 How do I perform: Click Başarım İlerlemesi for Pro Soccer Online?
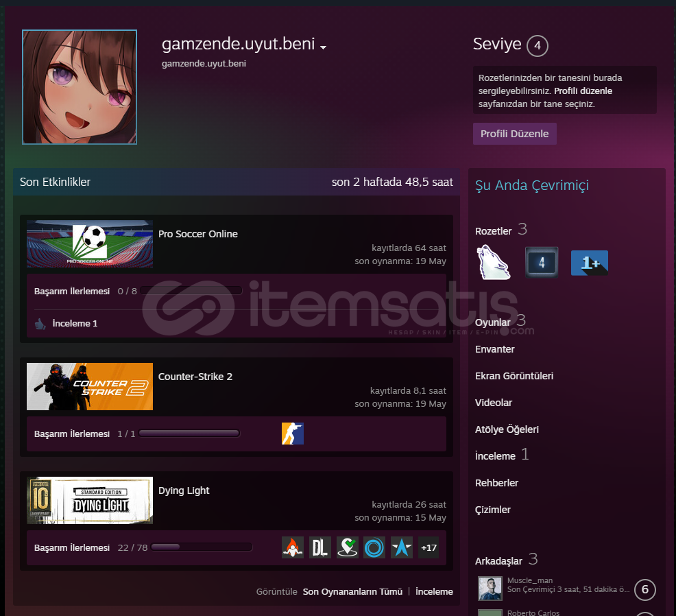pyautogui.click(x=72, y=291)
